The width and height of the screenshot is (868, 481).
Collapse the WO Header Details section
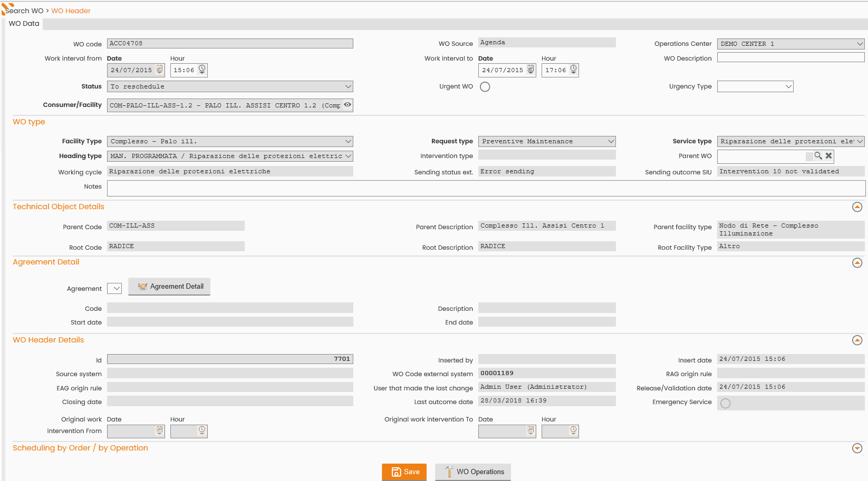(857, 340)
